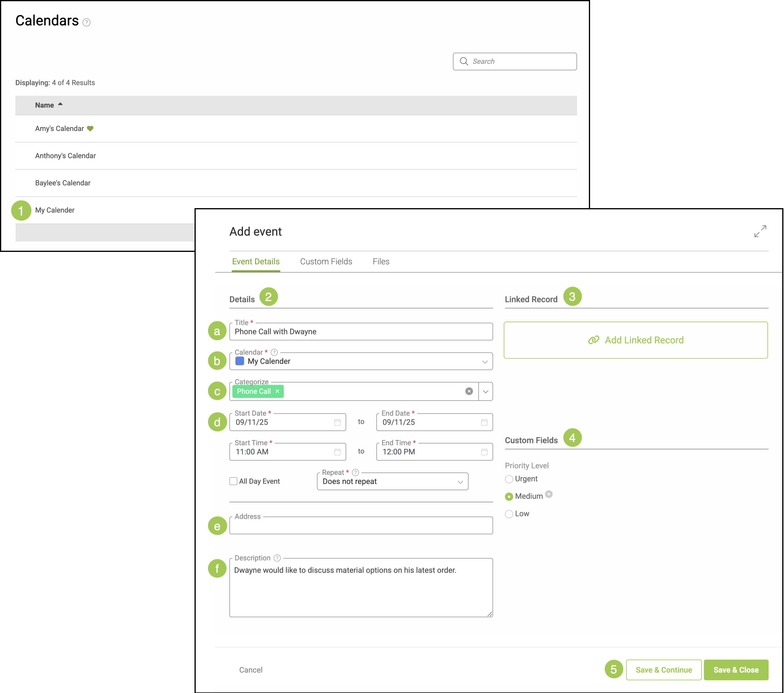
Task: Open the Start Date calendar picker icon
Action: point(337,422)
